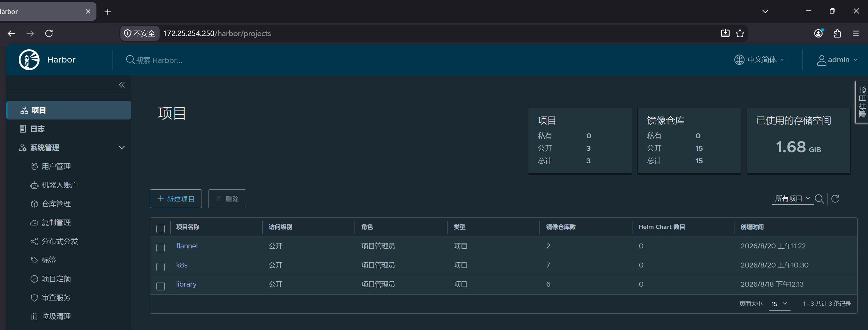Click flannel's creation time 上午11:22
Viewport: 868px width, 330px height.
coord(773,246)
